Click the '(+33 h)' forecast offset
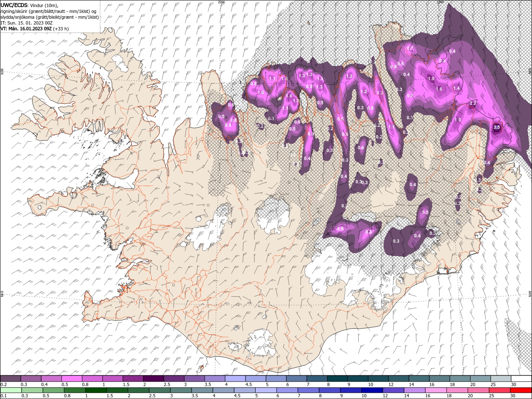532x399 pixels. (61, 29)
